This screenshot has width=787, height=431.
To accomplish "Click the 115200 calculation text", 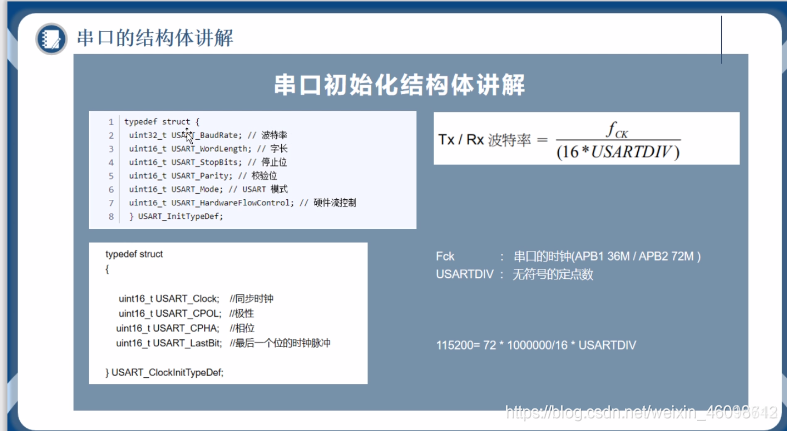I will (x=536, y=345).
